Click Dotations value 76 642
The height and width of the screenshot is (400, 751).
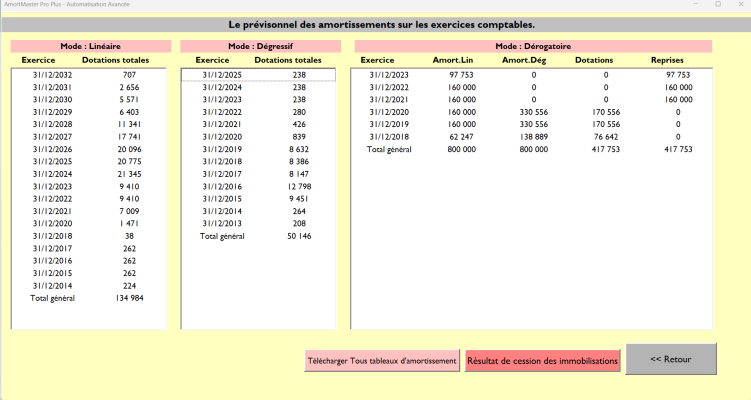click(606, 137)
